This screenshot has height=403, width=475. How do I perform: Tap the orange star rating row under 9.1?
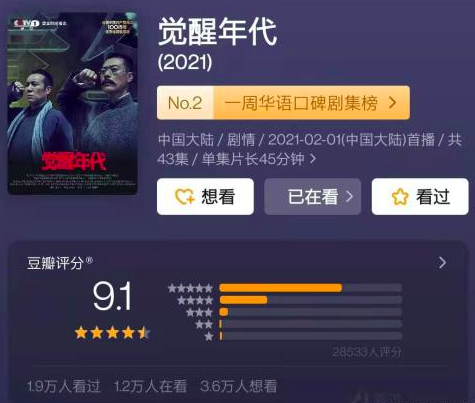point(112,333)
